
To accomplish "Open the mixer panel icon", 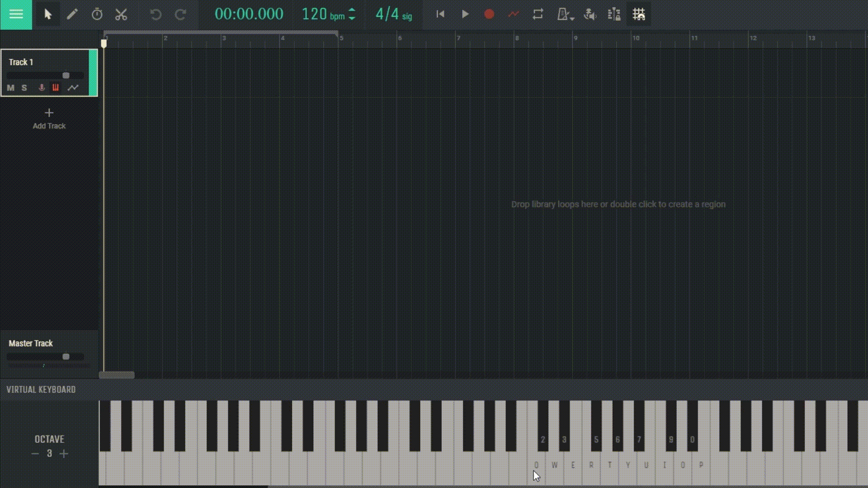I will (x=613, y=14).
